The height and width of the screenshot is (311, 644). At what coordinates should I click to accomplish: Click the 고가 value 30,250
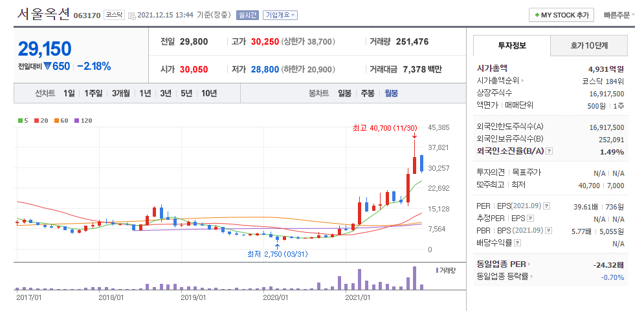[265, 41]
